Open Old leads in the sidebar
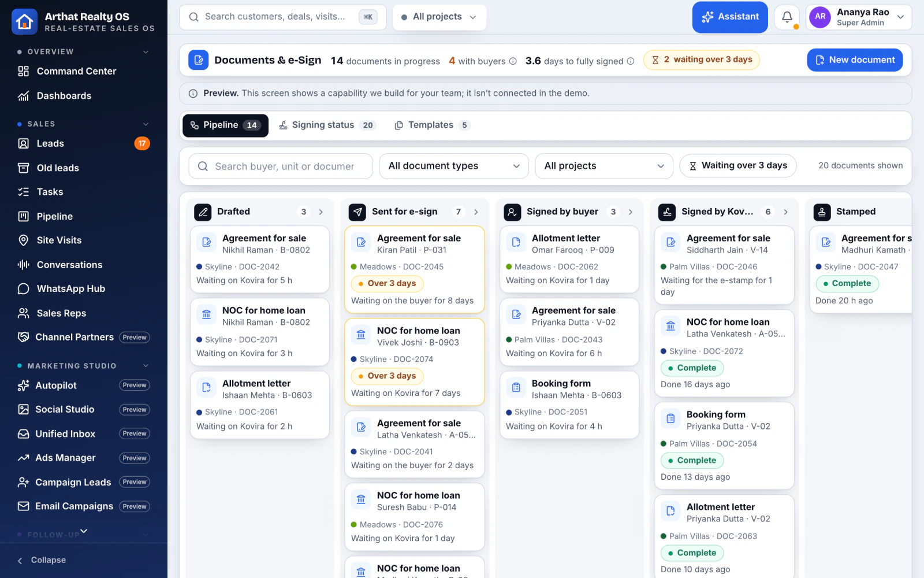 [x=84, y=168]
